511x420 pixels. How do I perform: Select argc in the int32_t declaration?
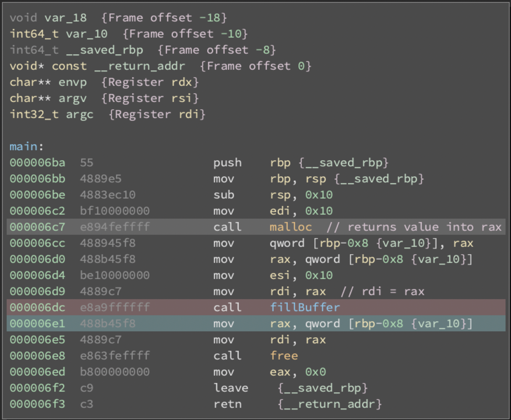pos(80,115)
